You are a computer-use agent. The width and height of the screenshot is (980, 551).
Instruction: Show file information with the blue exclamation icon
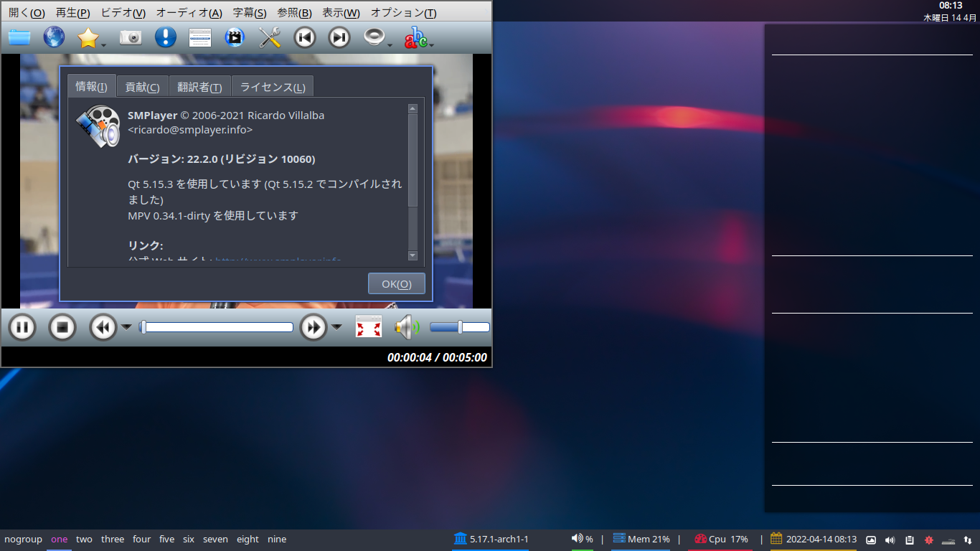coord(166,37)
